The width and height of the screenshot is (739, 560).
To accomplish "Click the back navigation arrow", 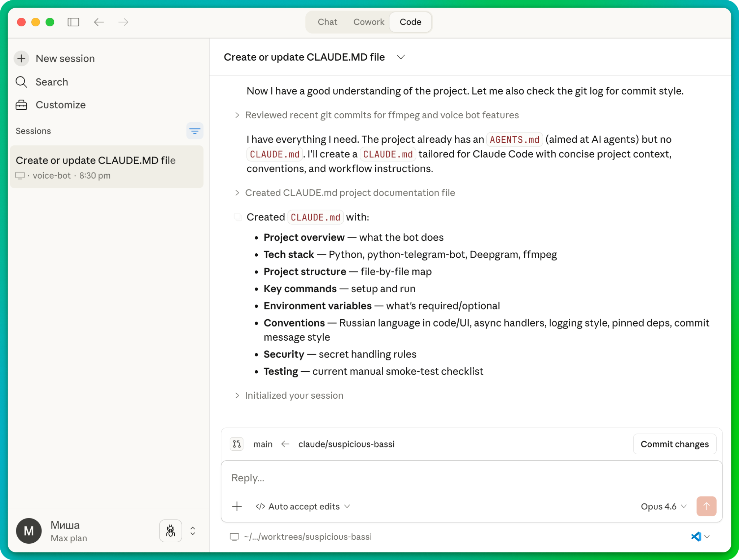I will coord(99,22).
